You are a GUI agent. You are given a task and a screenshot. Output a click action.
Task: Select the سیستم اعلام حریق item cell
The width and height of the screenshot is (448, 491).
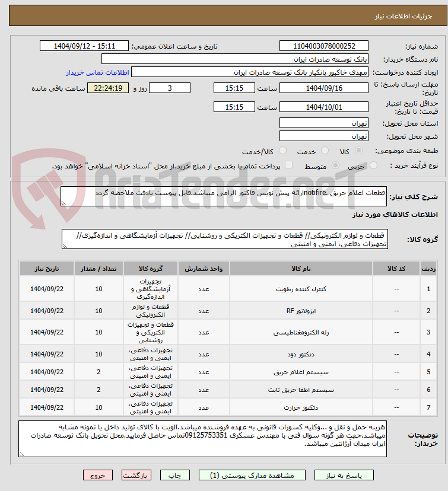coord(301,372)
